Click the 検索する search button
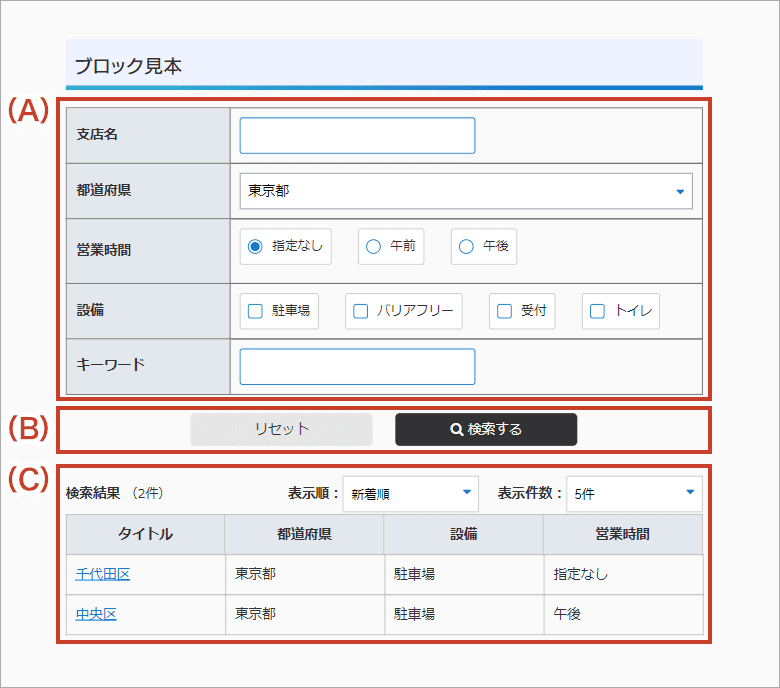Screen dimensions: 780x688 [486, 429]
